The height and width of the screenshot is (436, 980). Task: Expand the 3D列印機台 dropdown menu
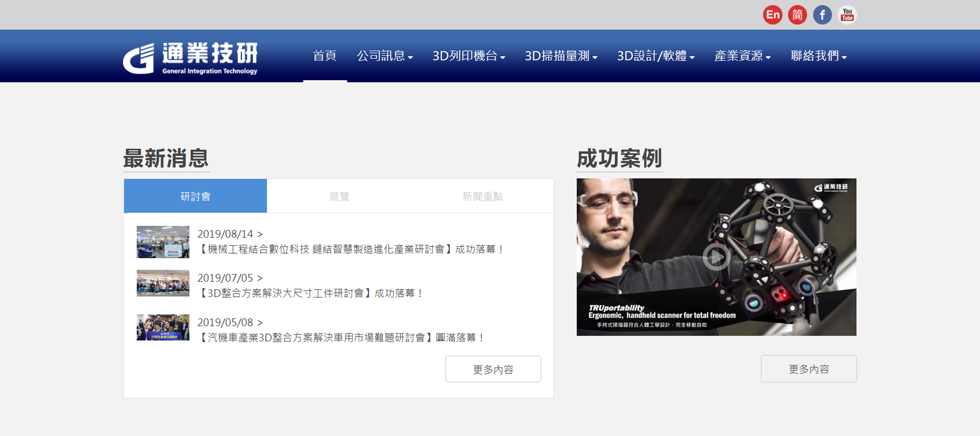point(469,56)
